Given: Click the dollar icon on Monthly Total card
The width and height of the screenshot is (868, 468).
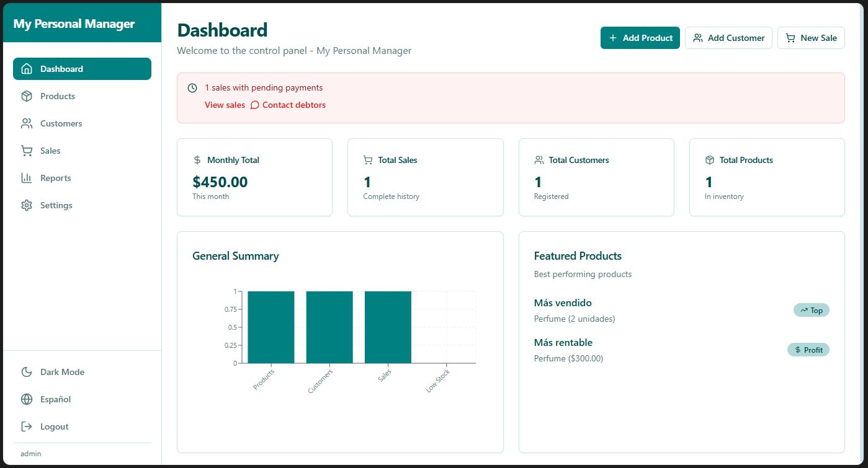Looking at the screenshot, I should [x=197, y=160].
